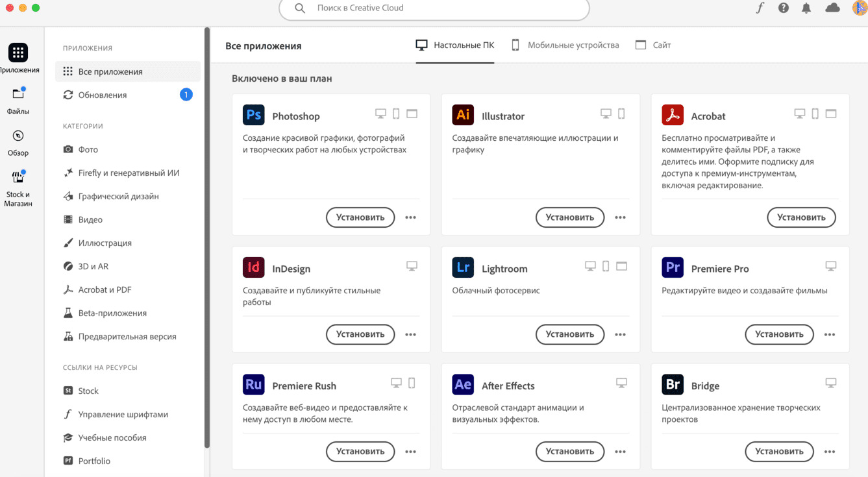Click the Acrobat app icon

click(x=673, y=115)
